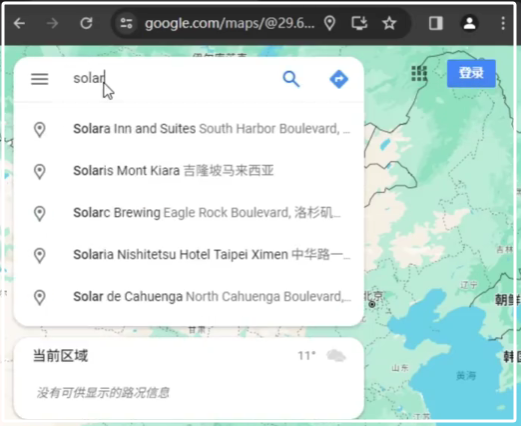The width and height of the screenshot is (521, 426).
Task: Open the Chrome three-dot menu
Action: (x=503, y=23)
